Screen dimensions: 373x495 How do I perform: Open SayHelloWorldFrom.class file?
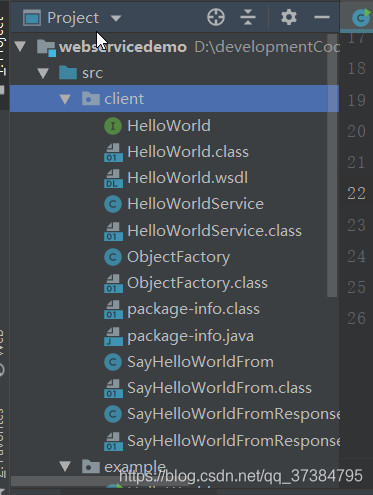click(x=219, y=388)
